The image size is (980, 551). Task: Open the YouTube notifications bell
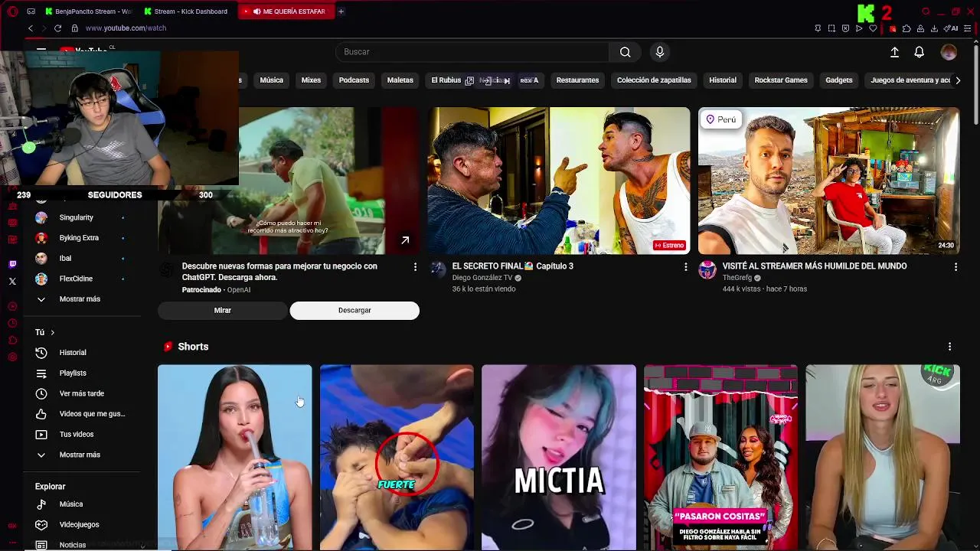(919, 52)
